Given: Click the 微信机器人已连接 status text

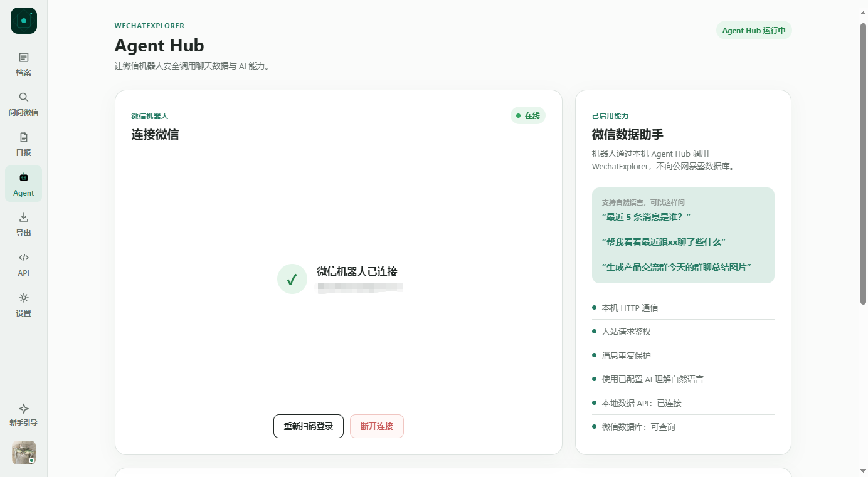Looking at the screenshot, I should coord(357,271).
